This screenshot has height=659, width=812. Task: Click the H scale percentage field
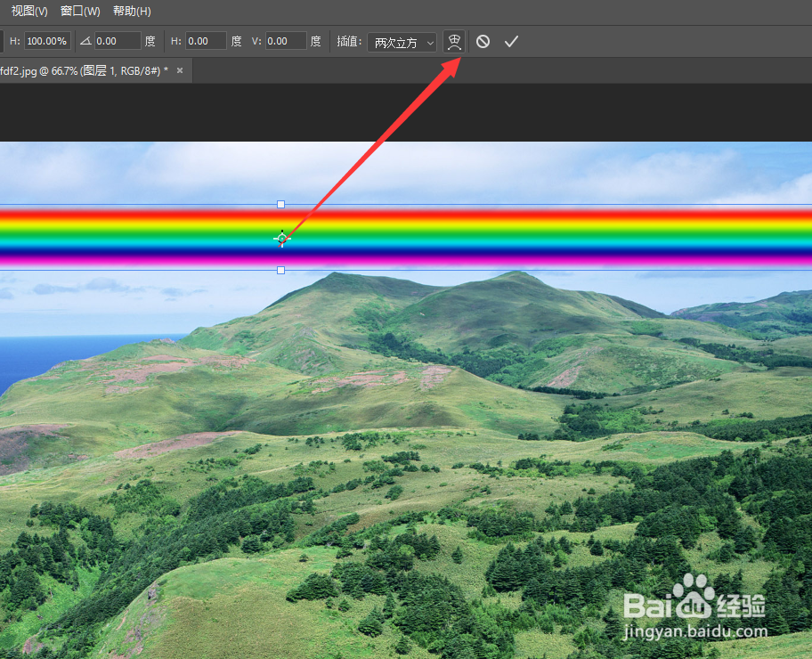pyautogui.click(x=47, y=41)
